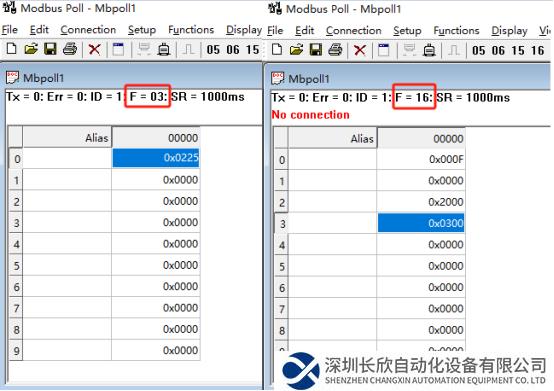Select cell 0x2000 in right table
The width and height of the screenshot is (554, 391).
[x=421, y=202]
